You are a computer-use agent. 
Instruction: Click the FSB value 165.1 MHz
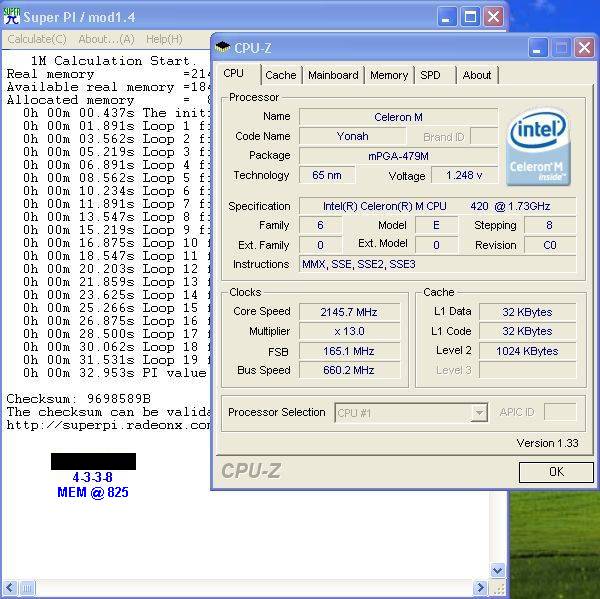349,351
